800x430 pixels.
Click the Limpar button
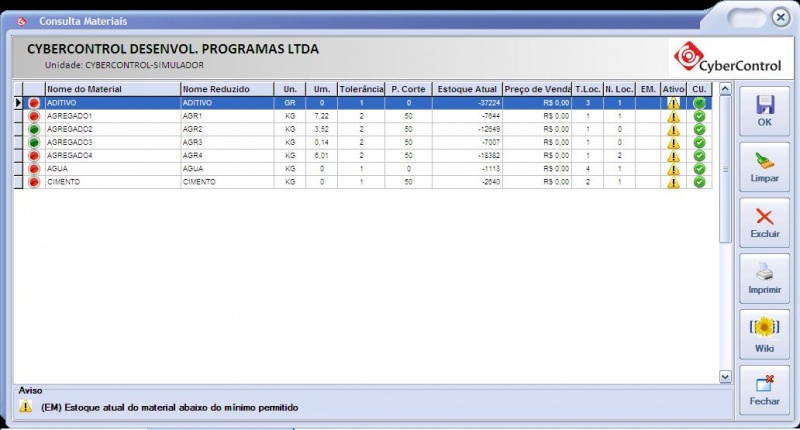(764, 167)
